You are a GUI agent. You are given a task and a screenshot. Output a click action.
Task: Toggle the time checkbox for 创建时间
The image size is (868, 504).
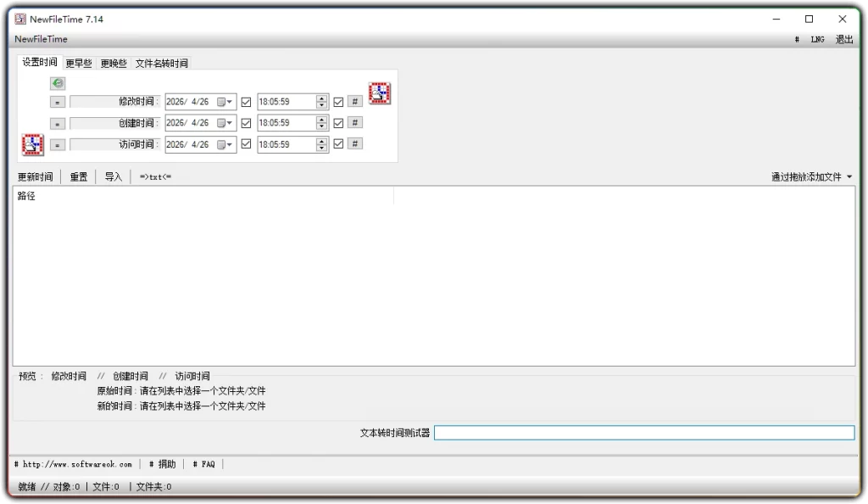339,122
